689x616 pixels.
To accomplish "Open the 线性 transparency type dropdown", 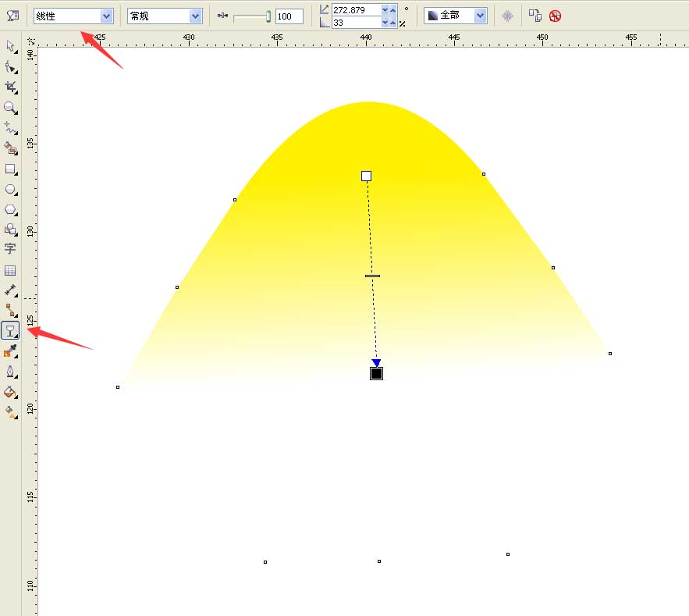I will (73, 16).
